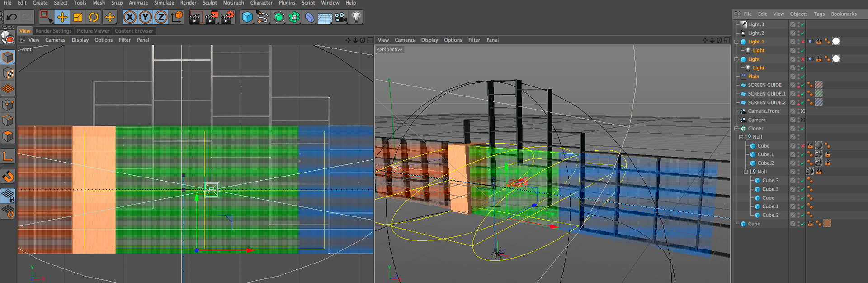Click green striped material tag on SCREEN GUIDE.1
Viewport: 868px width, 283px height.
point(819,93)
